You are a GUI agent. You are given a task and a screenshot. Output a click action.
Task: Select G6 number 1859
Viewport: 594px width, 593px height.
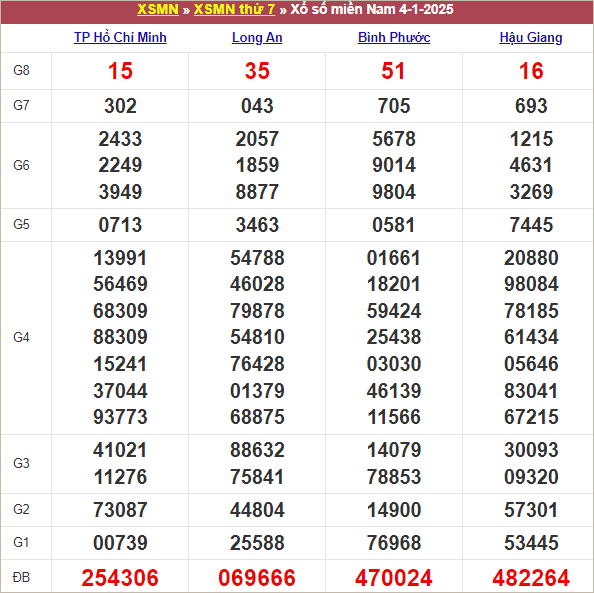click(x=257, y=165)
